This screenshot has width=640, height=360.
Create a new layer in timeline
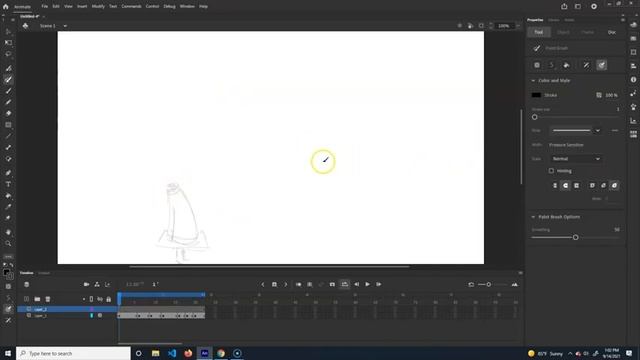point(27,299)
